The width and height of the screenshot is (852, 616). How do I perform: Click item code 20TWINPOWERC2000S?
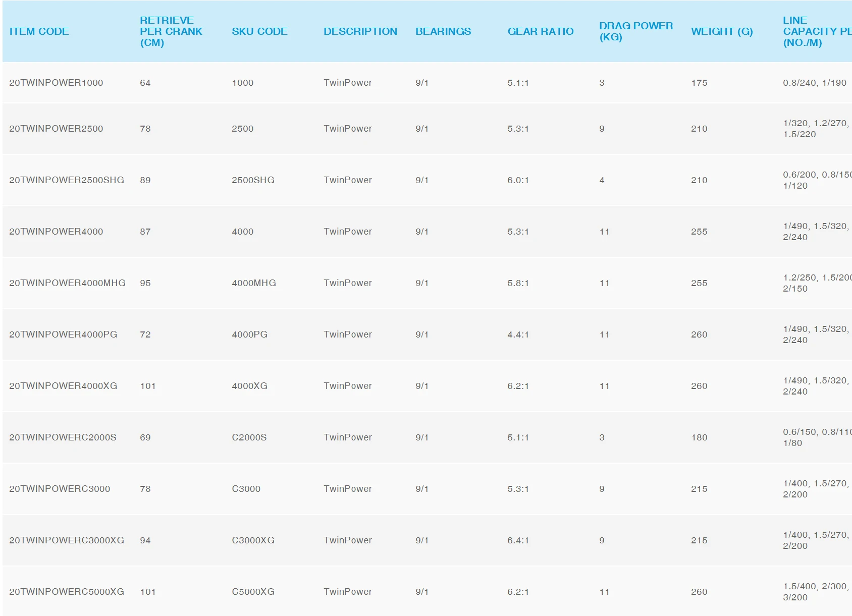coord(63,437)
